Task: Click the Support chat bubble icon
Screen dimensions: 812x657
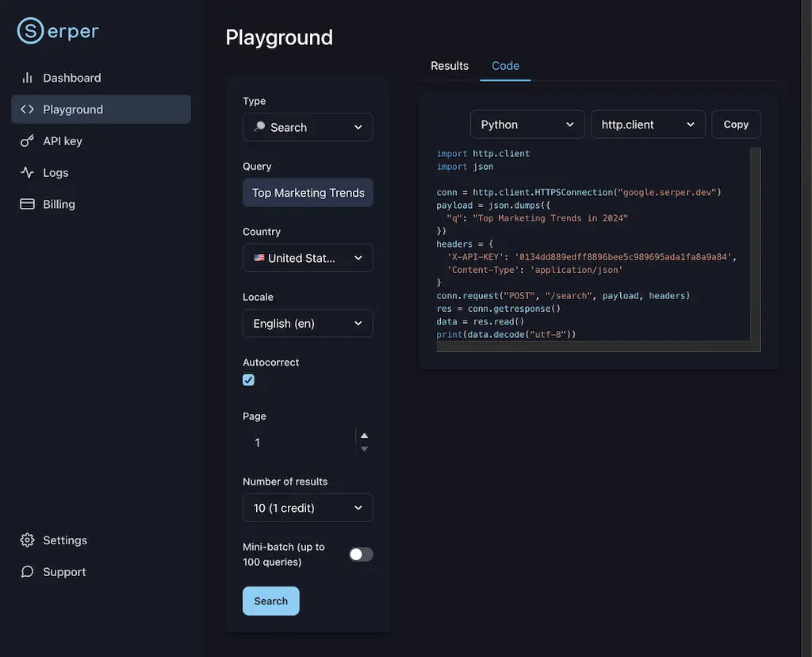Action: (x=27, y=572)
